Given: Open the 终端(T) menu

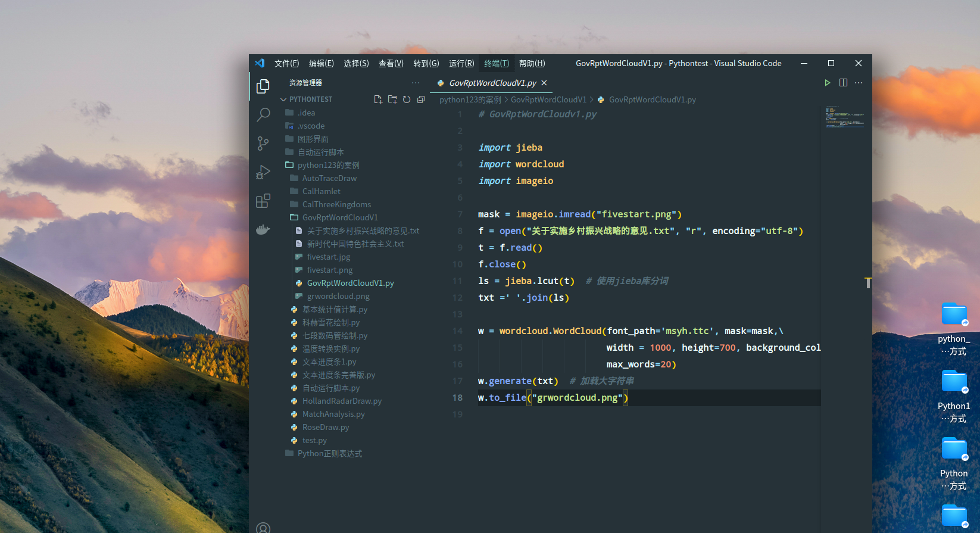Looking at the screenshot, I should [x=496, y=64].
